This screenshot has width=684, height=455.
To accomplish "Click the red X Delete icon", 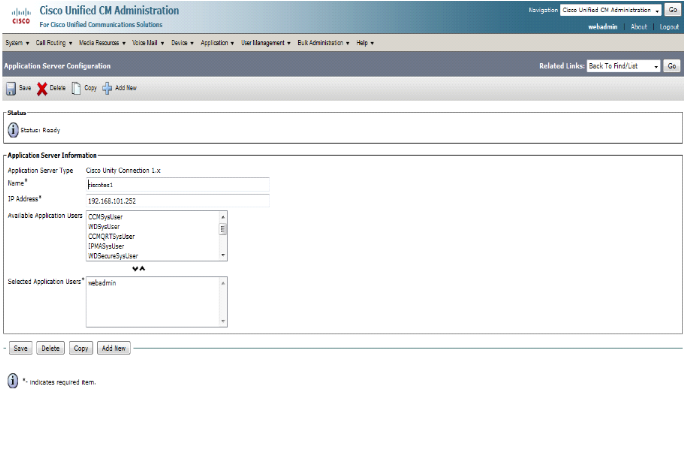I will (42, 89).
